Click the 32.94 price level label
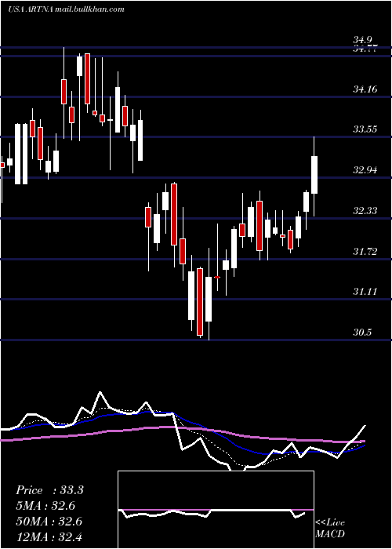Image resolution: width=392 pixels, height=549 pixels. point(365,170)
